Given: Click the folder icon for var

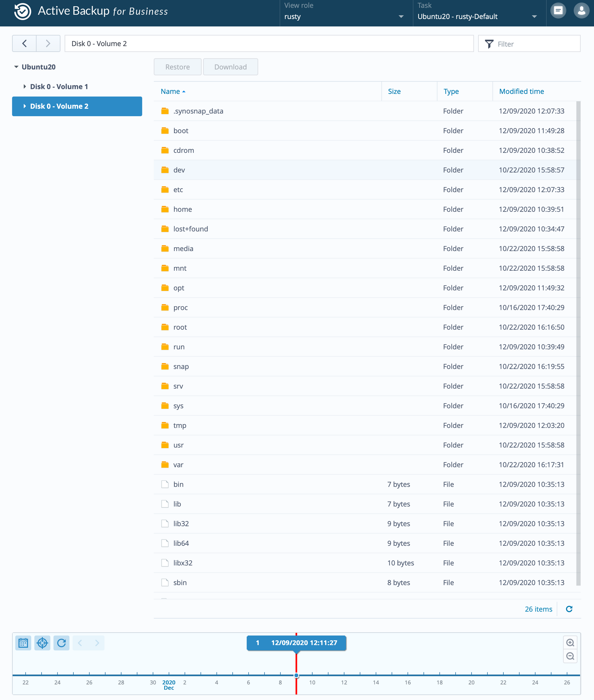Looking at the screenshot, I should [x=165, y=464].
